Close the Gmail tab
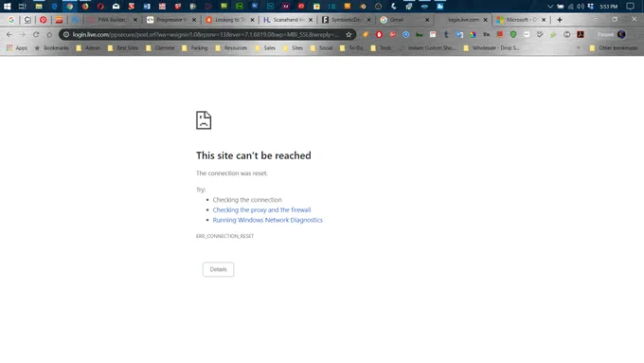Screen dimensions: 644x363 [x=427, y=20]
